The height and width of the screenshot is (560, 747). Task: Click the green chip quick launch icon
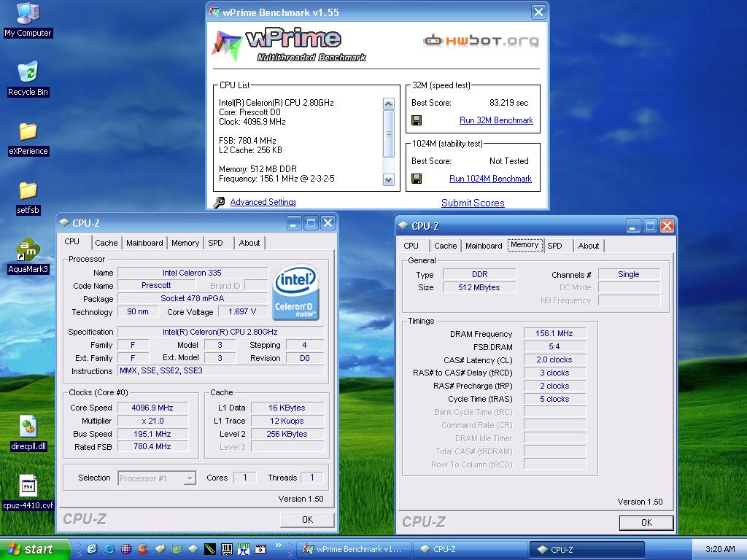tap(177, 549)
